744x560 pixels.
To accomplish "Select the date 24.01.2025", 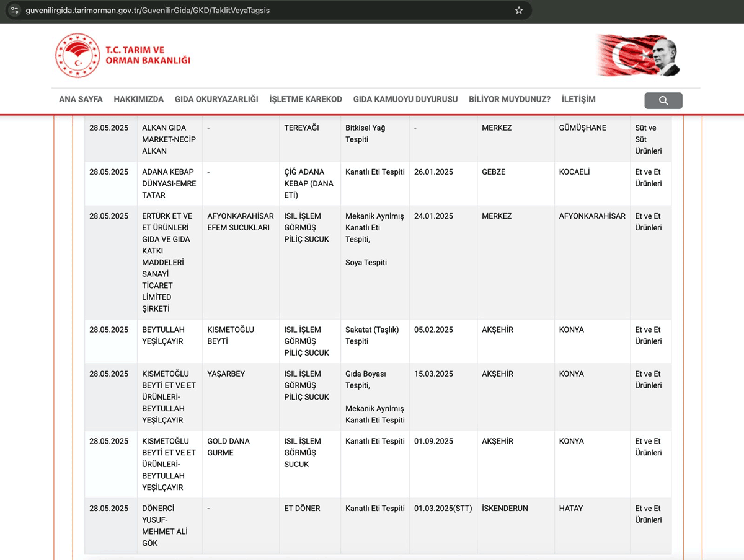I will [x=433, y=216].
